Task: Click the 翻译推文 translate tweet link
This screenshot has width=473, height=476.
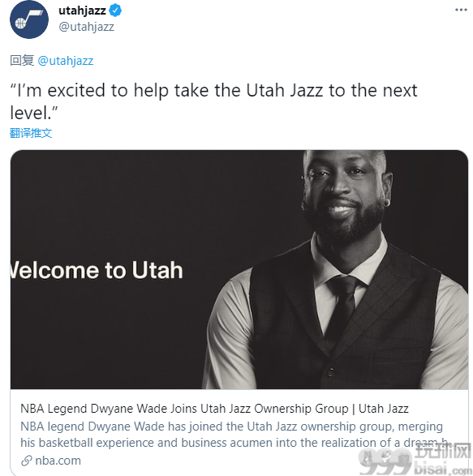Action: [x=31, y=133]
